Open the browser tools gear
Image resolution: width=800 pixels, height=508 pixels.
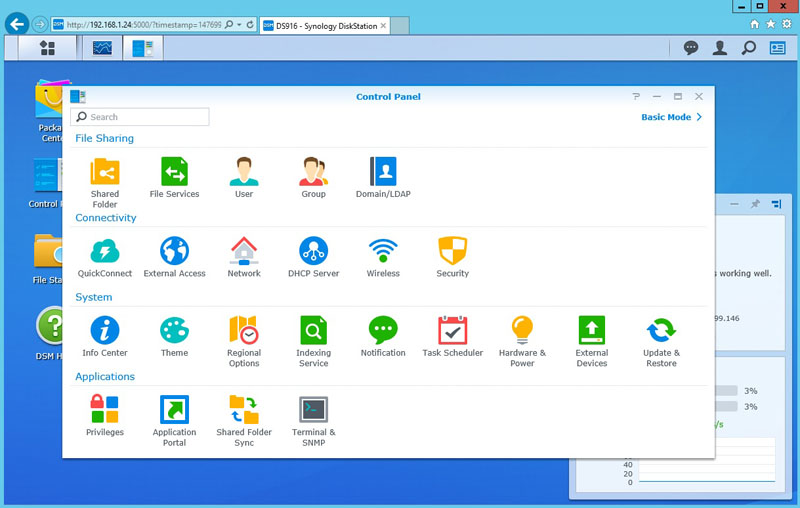tap(787, 23)
